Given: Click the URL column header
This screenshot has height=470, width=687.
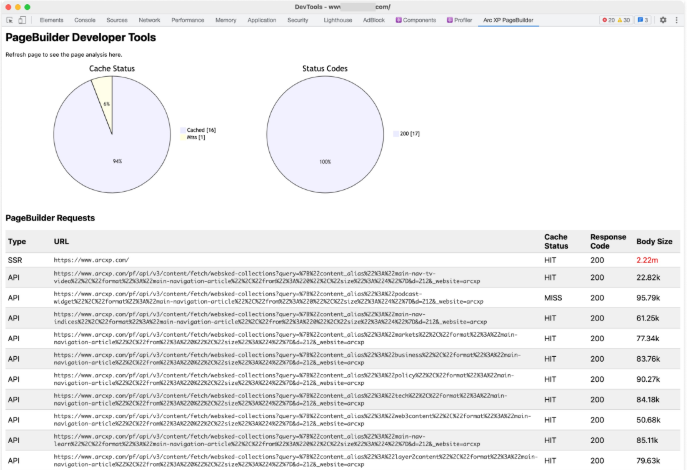Looking at the screenshot, I should (x=61, y=241).
